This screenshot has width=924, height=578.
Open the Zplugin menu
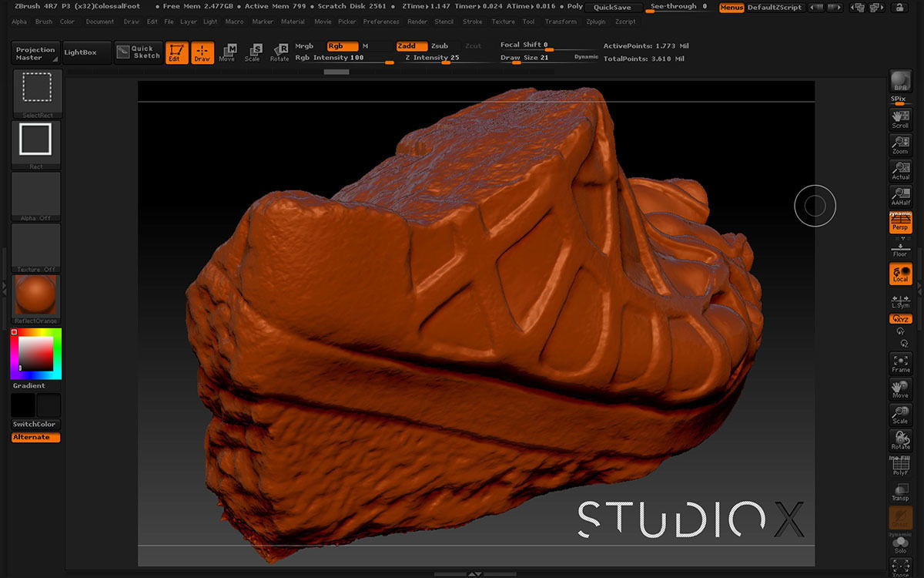pyautogui.click(x=596, y=22)
